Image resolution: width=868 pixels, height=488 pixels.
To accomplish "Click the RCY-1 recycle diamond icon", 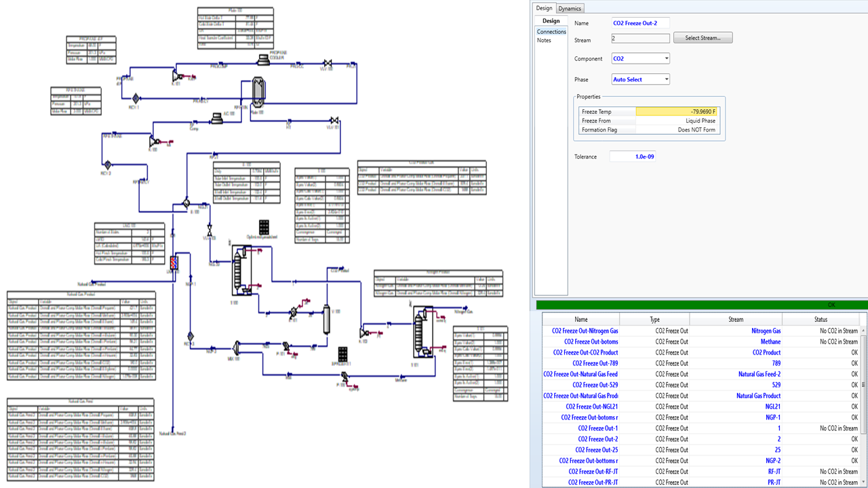I will coord(135,98).
